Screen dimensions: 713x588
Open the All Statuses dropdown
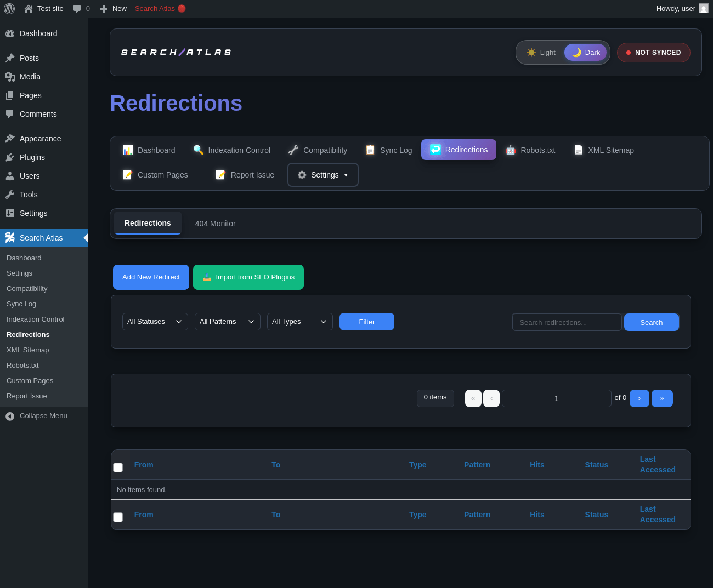155,322
